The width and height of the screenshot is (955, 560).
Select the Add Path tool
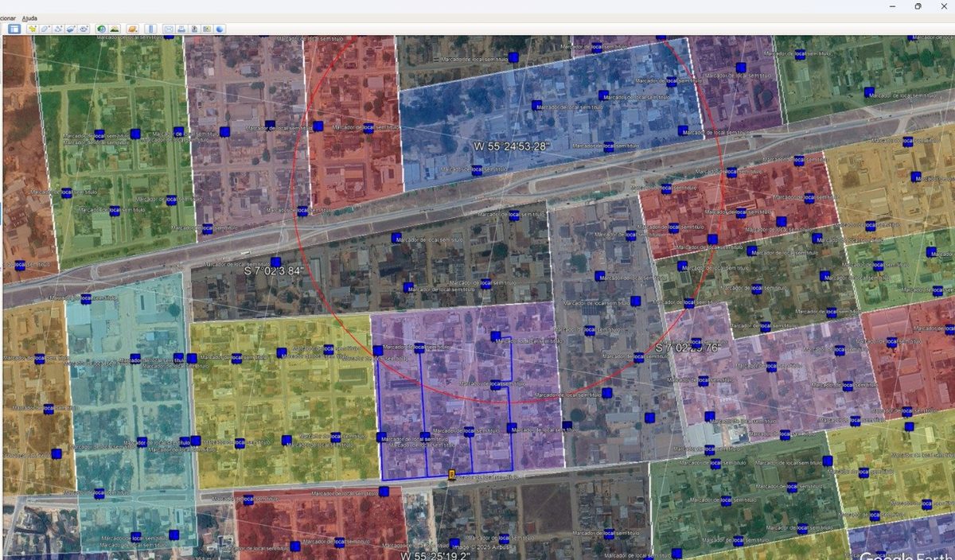click(58, 29)
